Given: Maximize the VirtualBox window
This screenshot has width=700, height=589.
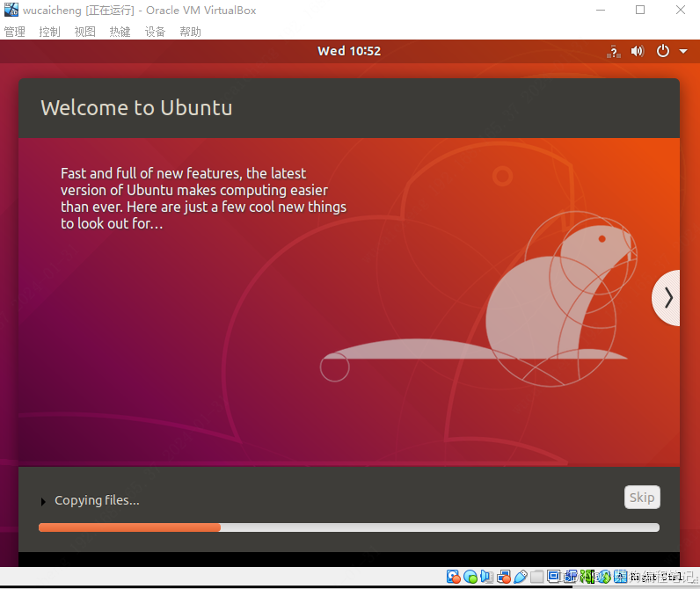Looking at the screenshot, I should [x=640, y=10].
